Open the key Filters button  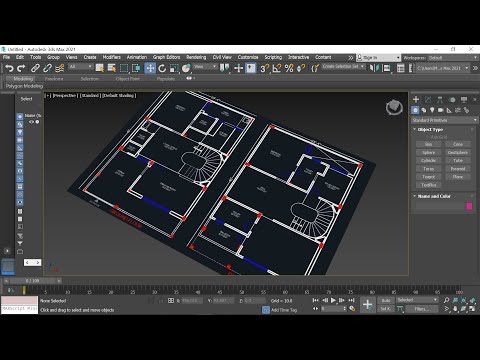(422, 309)
